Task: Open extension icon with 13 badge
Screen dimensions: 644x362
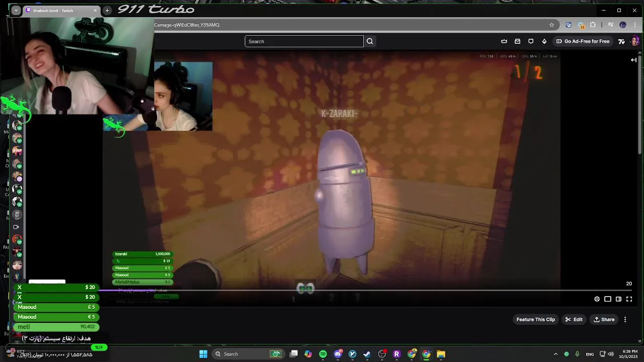Action: tap(581, 25)
